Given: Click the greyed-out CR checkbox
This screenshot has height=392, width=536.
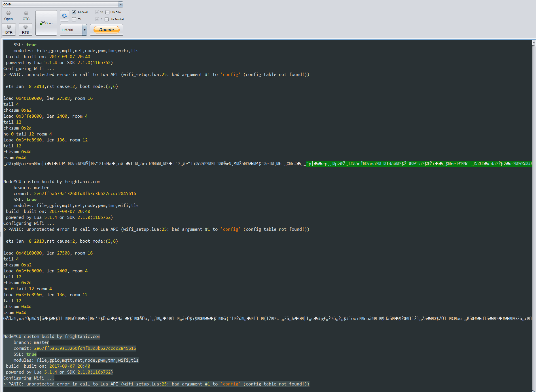Looking at the screenshot, I should tap(97, 12).
